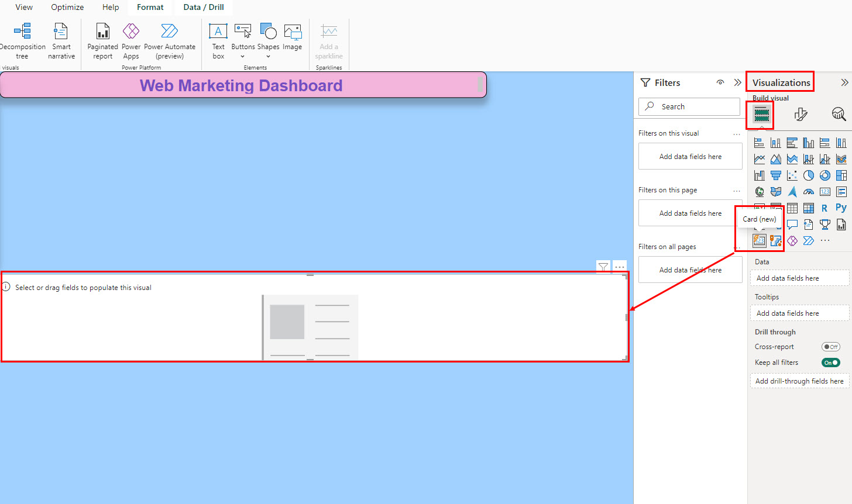Choose the Smart narrative visual in Visualizations pane

click(x=809, y=225)
